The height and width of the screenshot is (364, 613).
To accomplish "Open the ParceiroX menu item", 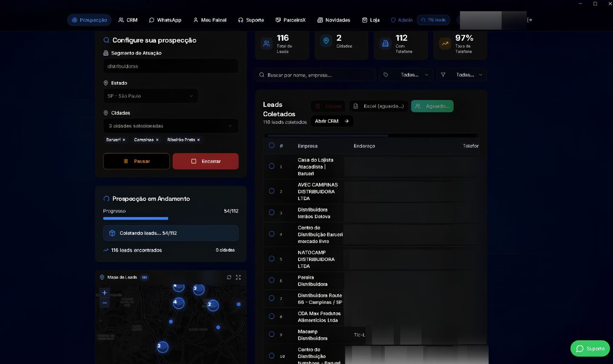I will 290,20.
